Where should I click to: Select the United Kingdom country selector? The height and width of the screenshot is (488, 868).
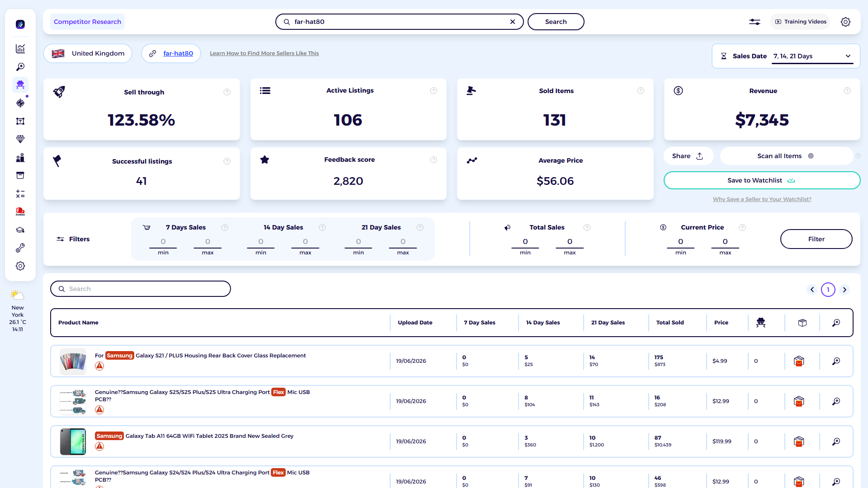pos(88,53)
